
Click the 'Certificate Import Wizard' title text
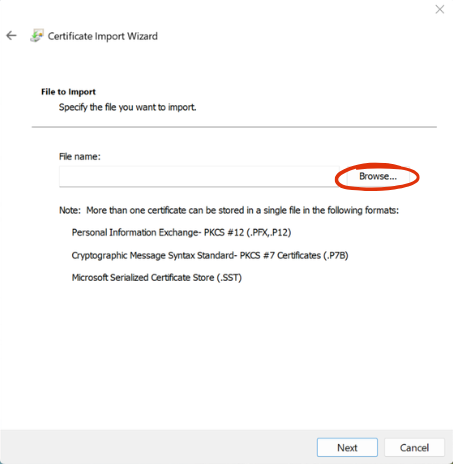pyautogui.click(x=103, y=36)
